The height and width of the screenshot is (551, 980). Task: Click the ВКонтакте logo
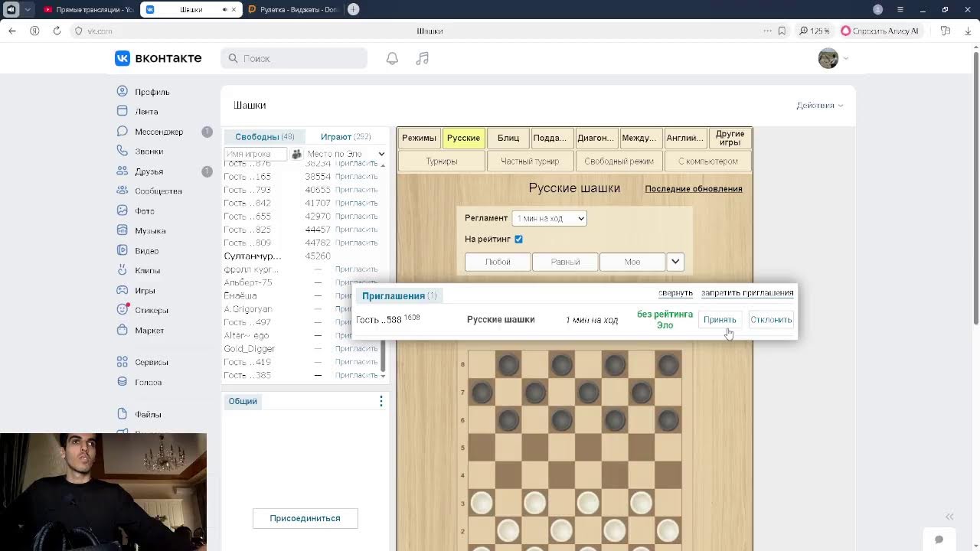158,58
